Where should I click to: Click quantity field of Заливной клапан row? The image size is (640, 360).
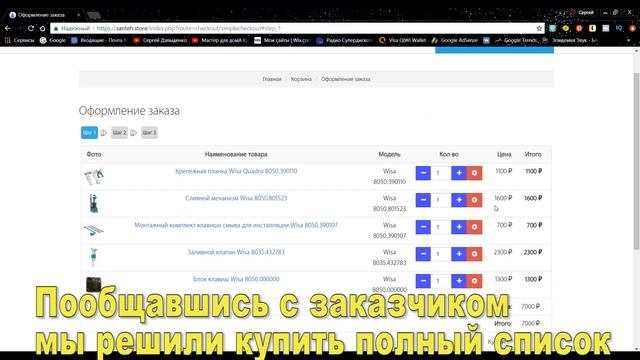click(441, 254)
